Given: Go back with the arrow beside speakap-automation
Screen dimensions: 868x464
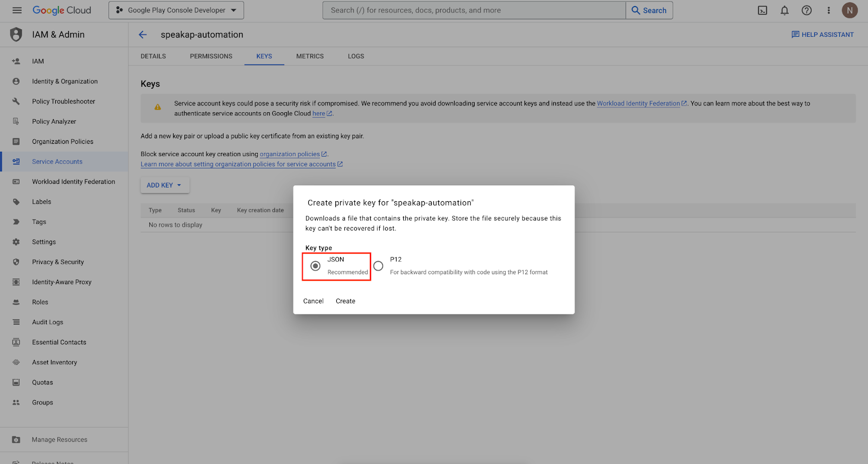Looking at the screenshot, I should pyautogui.click(x=143, y=35).
